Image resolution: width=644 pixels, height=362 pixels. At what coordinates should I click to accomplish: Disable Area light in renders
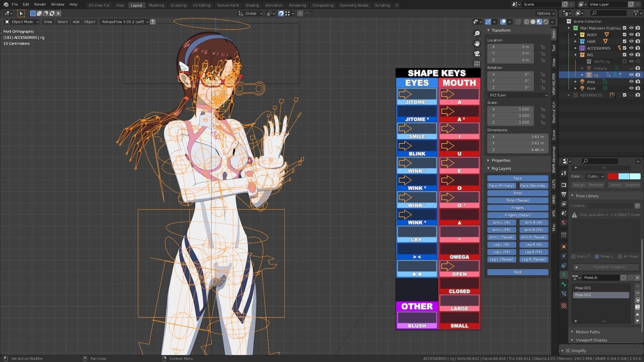(638, 82)
